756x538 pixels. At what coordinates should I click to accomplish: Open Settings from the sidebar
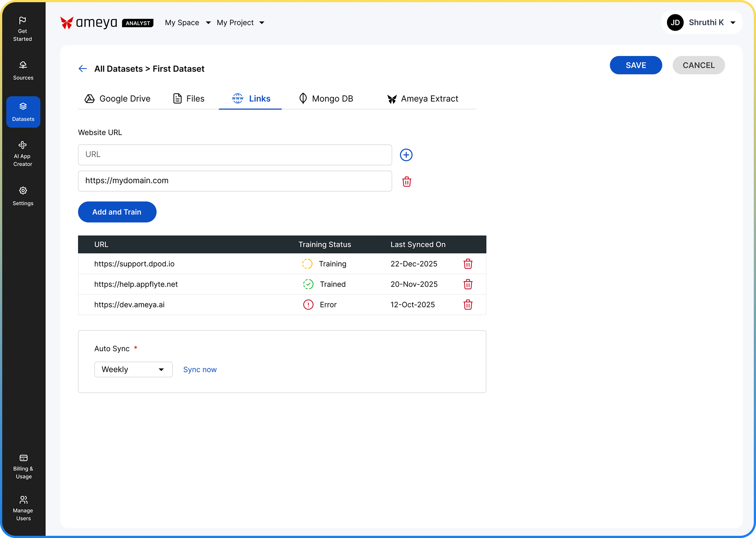[23, 196]
